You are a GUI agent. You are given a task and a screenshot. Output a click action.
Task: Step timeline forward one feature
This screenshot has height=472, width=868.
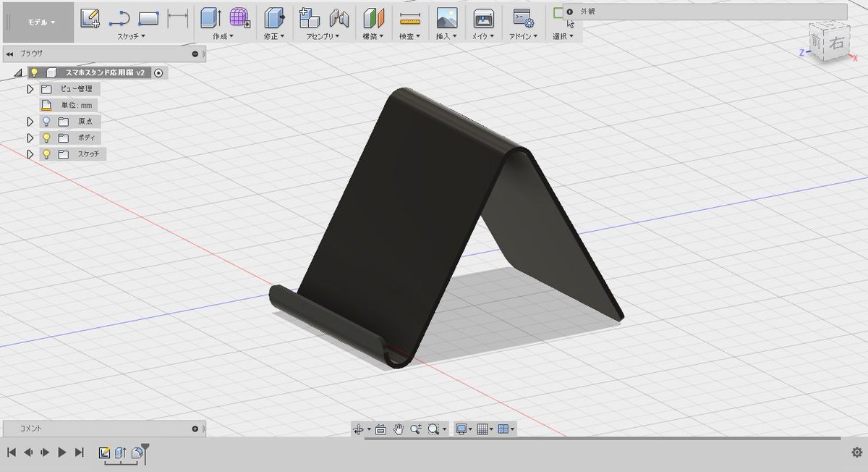[45, 452]
